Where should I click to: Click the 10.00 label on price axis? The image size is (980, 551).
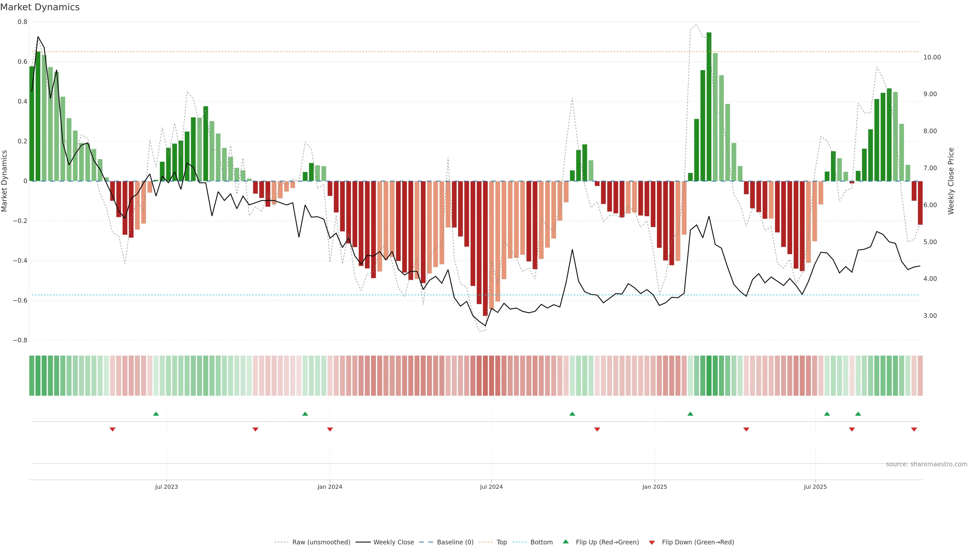coord(932,57)
